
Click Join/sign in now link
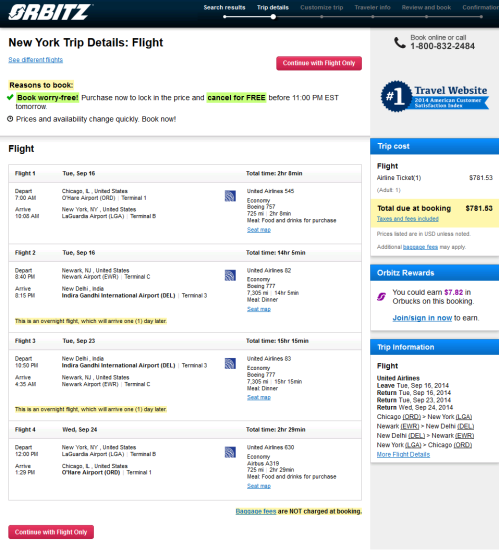422,318
